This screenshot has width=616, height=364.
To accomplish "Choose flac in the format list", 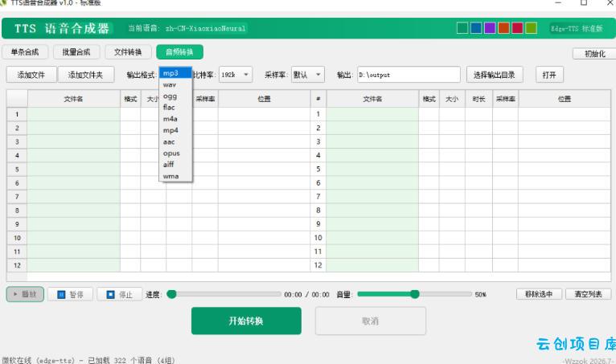I will point(175,107).
